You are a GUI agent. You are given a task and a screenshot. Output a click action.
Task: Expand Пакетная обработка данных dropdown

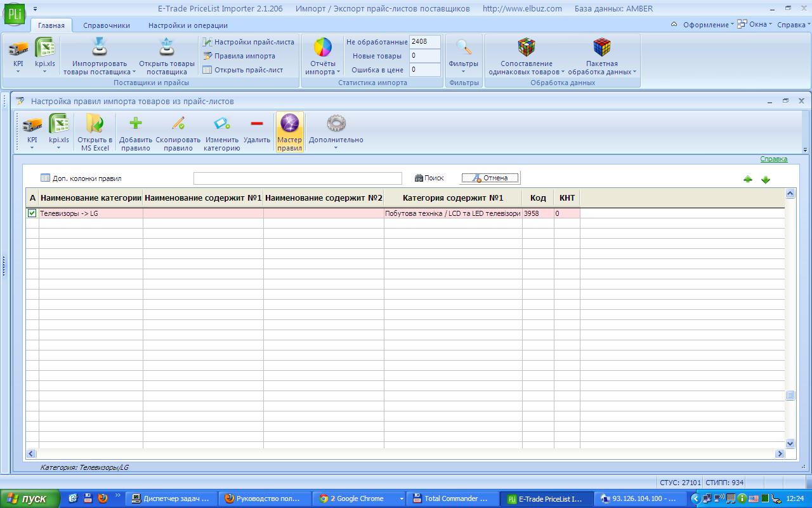602,56
